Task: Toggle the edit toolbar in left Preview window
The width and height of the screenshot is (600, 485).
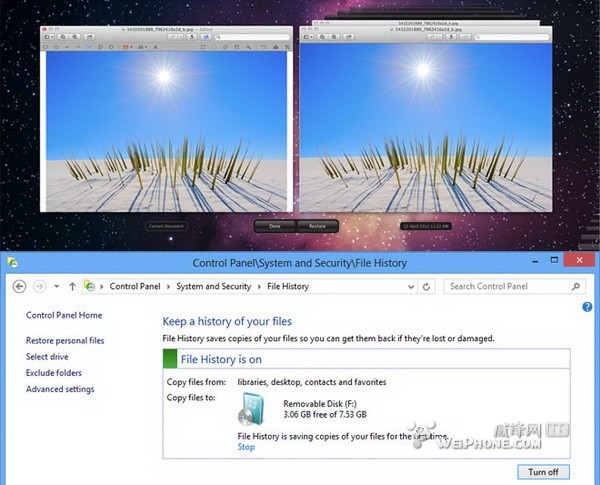Action: (206, 37)
